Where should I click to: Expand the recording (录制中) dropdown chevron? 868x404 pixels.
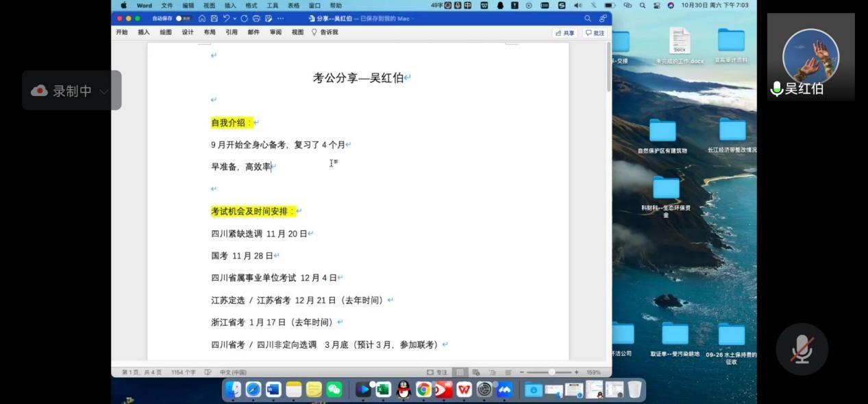pyautogui.click(x=104, y=91)
